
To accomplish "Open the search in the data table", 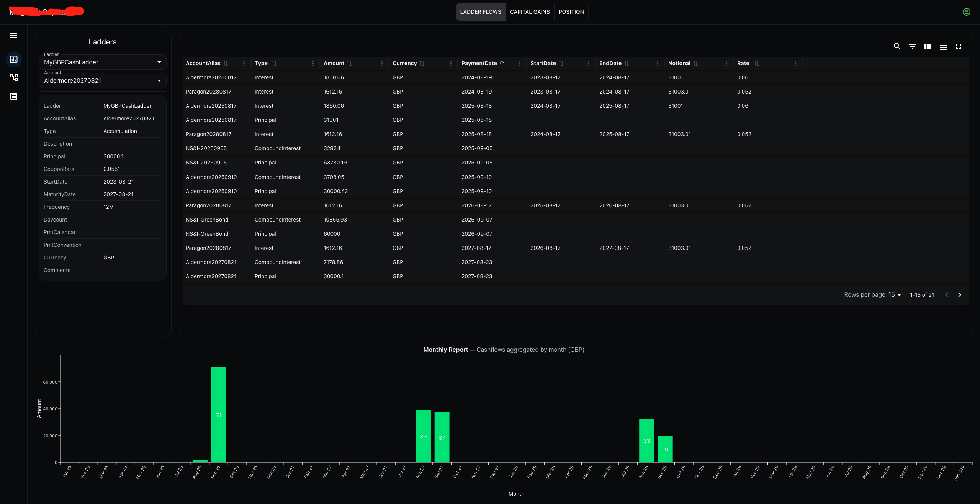I will [x=897, y=46].
